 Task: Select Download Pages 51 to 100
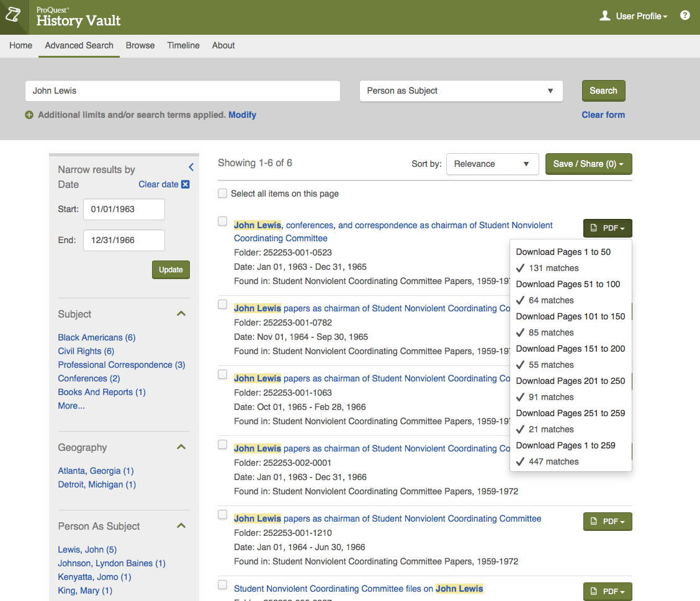pos(568,284)
